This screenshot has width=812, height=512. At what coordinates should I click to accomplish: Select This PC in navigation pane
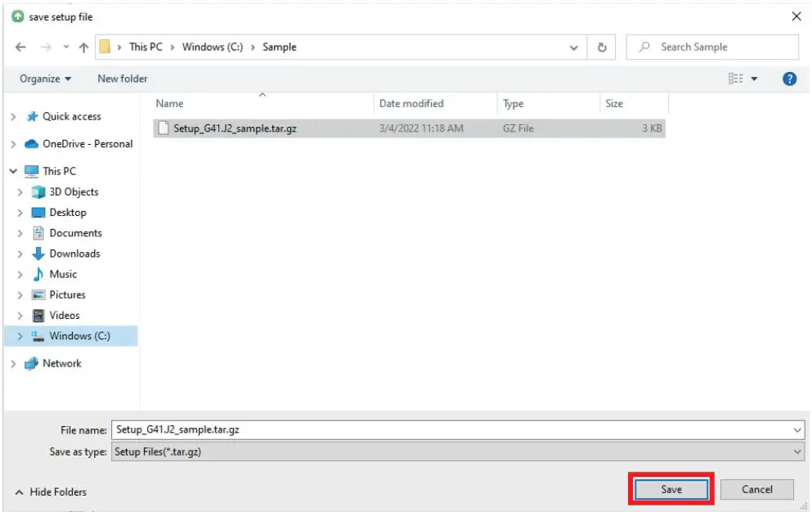click(x=59, y=171)
